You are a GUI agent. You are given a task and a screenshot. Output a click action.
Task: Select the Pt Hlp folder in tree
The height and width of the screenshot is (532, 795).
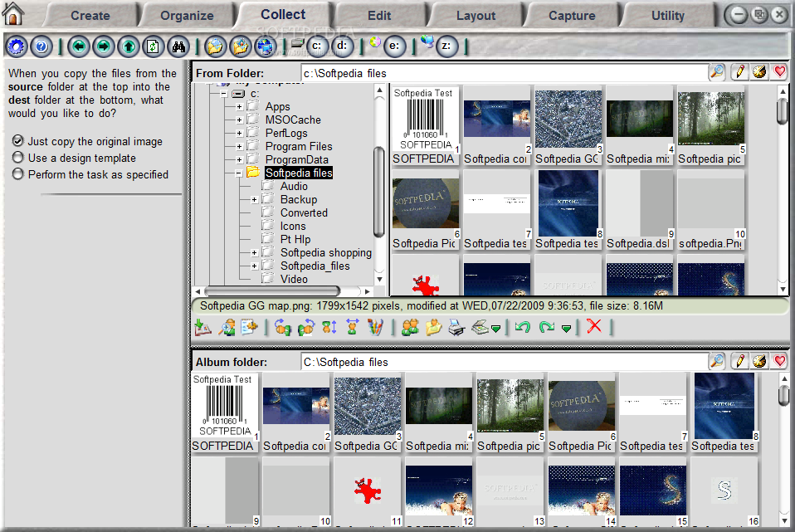coord(295,239)
